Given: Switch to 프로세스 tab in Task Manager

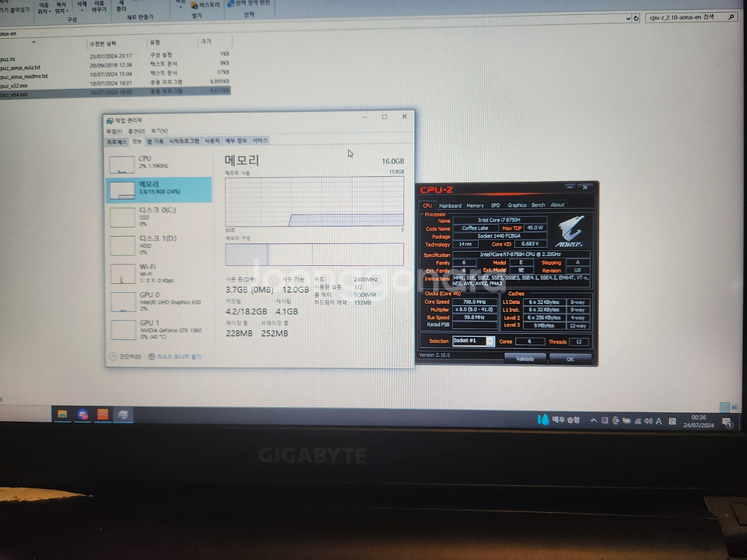Looking at the screenshot, I should point(117,142).
